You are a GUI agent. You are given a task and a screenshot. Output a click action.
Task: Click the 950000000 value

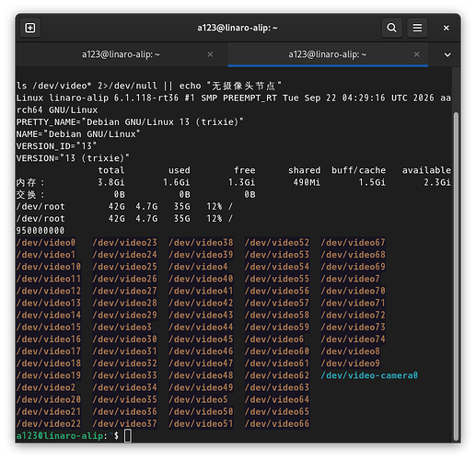[x=41, y=231]
